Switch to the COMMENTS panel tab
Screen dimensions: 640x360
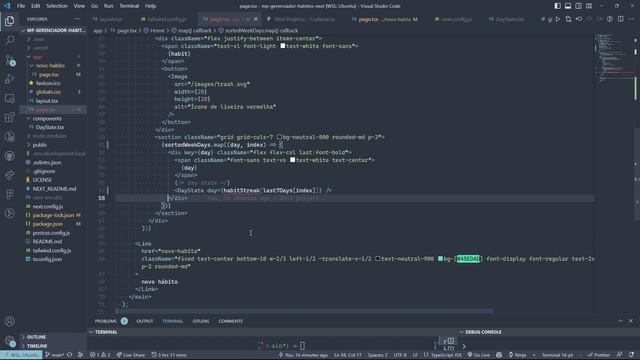click(x=230, y=321)
